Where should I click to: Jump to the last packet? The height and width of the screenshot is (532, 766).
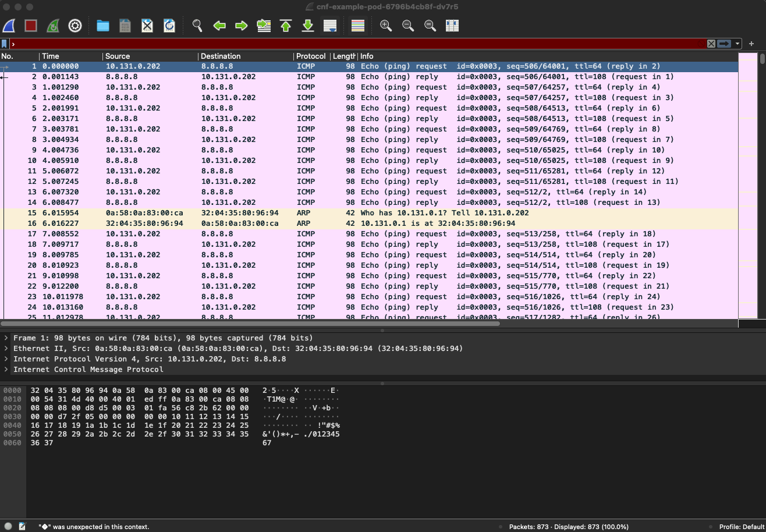308,26
